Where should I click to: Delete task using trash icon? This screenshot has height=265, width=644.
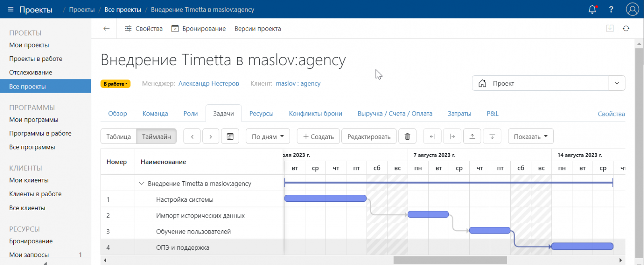pyautogui.click(x=407, y=137)
